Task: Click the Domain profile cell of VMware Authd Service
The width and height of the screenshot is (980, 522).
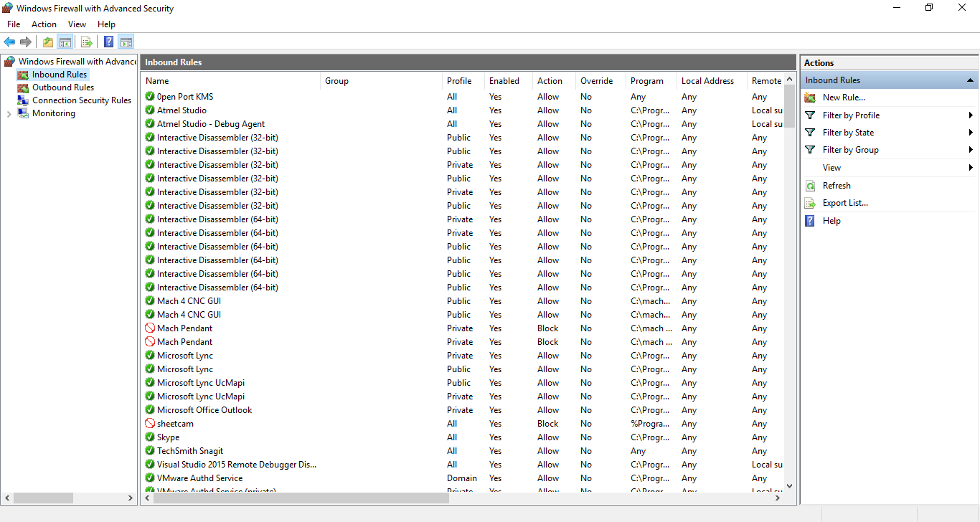Action: pyautogui.click(x=462, y=478)
